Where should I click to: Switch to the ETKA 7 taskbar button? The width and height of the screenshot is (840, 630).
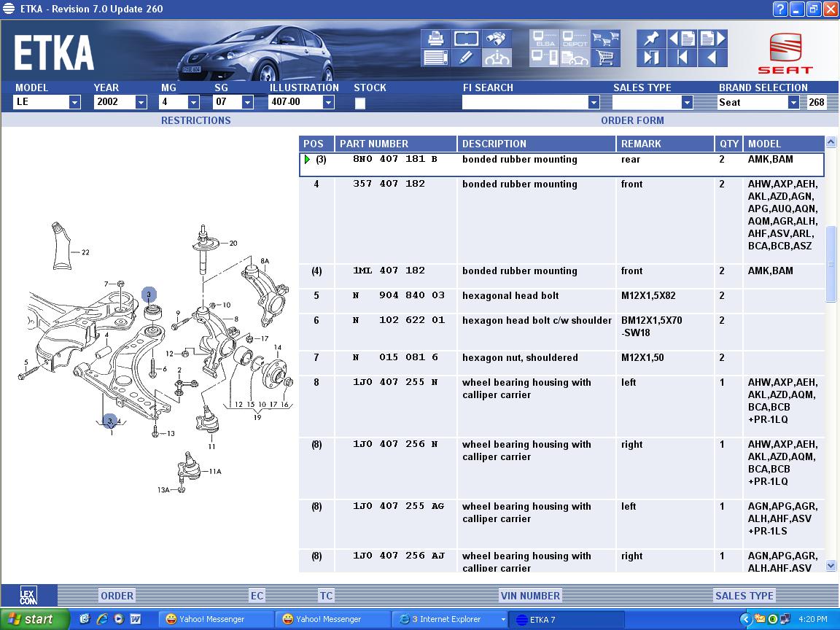pyautogui.click(x=566, y=619)
